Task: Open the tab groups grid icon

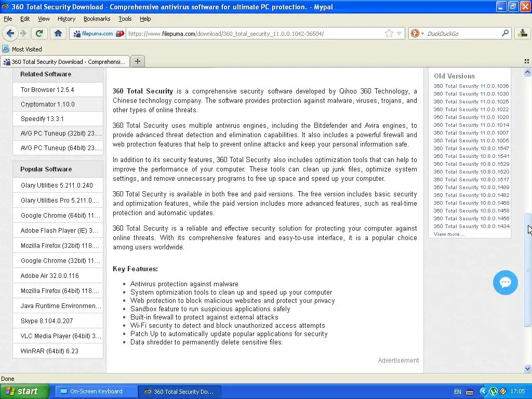Action: (x=527, y=61)
